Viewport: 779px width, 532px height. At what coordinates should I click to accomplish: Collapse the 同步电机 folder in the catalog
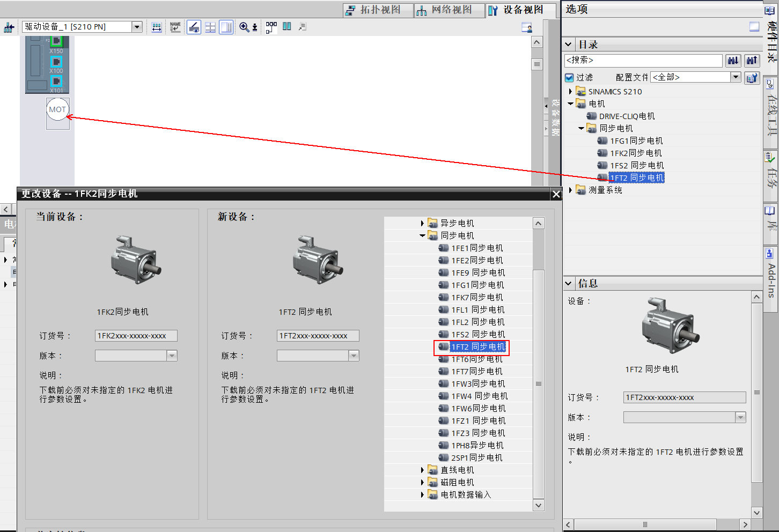581,128
